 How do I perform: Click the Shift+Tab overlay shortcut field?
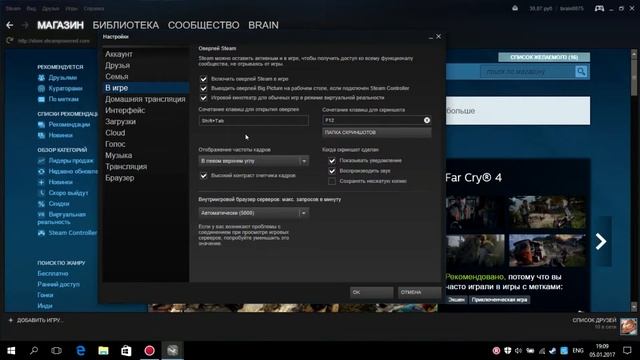click(253, 120)
